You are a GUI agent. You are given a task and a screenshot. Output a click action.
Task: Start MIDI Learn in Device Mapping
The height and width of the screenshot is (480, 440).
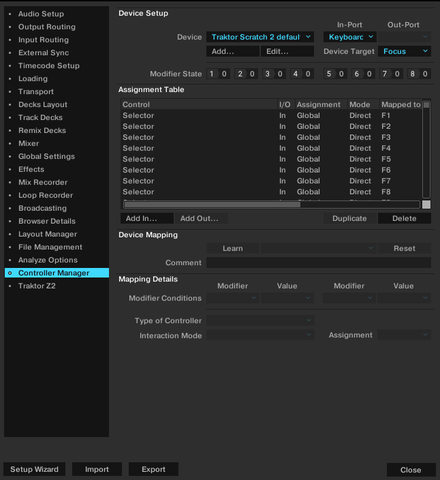pyautogui.click(x=232, y=248)
